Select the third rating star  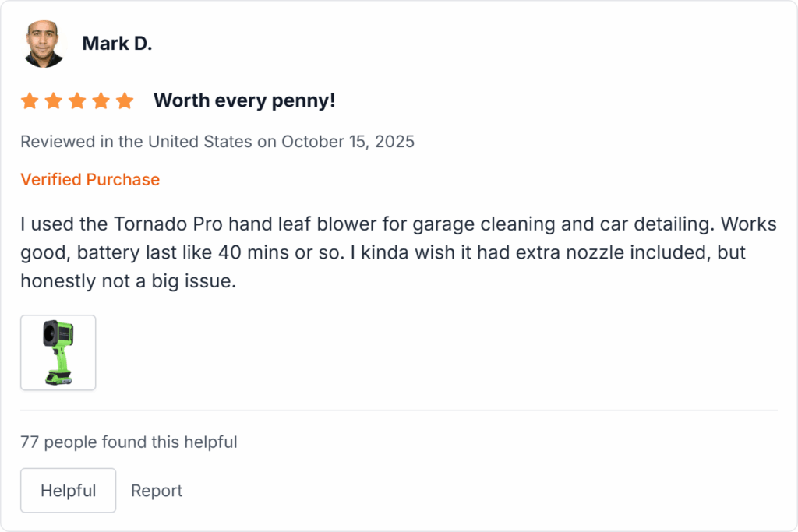77,101
